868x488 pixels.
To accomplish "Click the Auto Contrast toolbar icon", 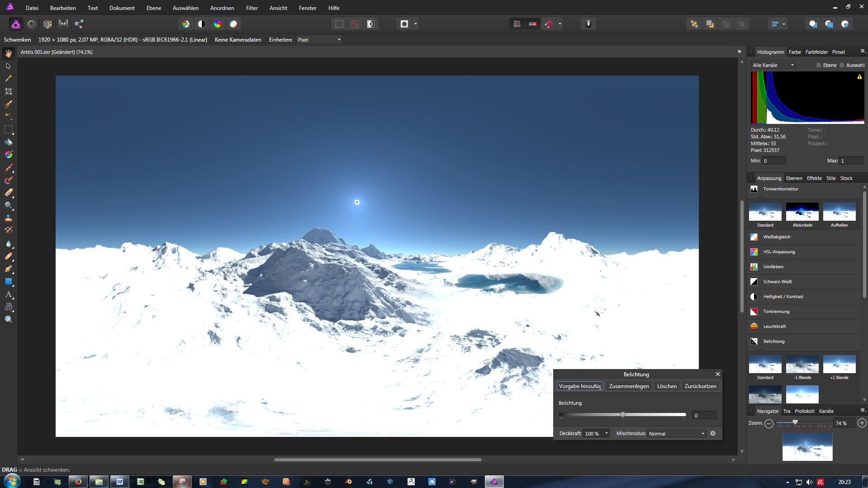I will 202,24.
